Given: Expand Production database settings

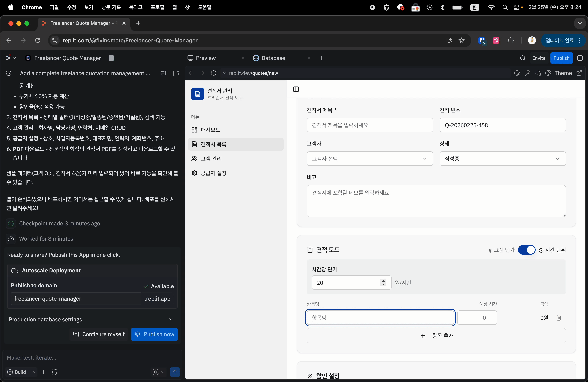Looking at the screenshot, I should [x=91, y=320].
